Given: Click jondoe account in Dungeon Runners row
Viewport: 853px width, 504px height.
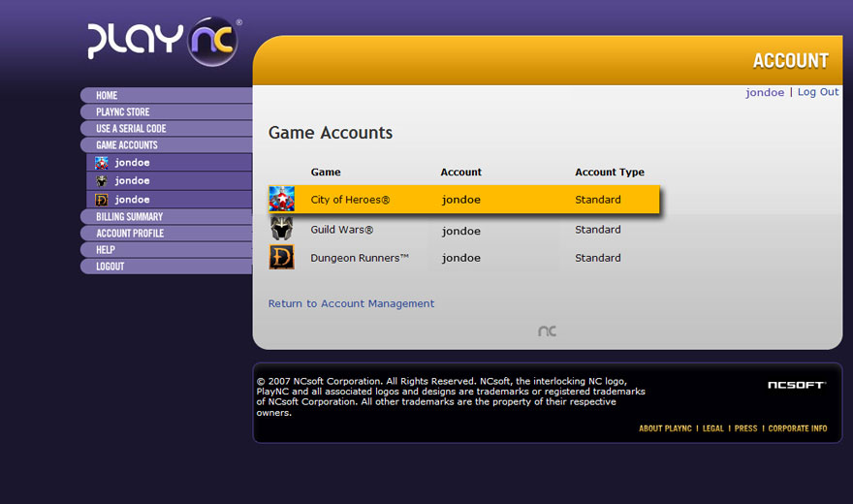Looking at the screenshot, I should pos(461,258).
